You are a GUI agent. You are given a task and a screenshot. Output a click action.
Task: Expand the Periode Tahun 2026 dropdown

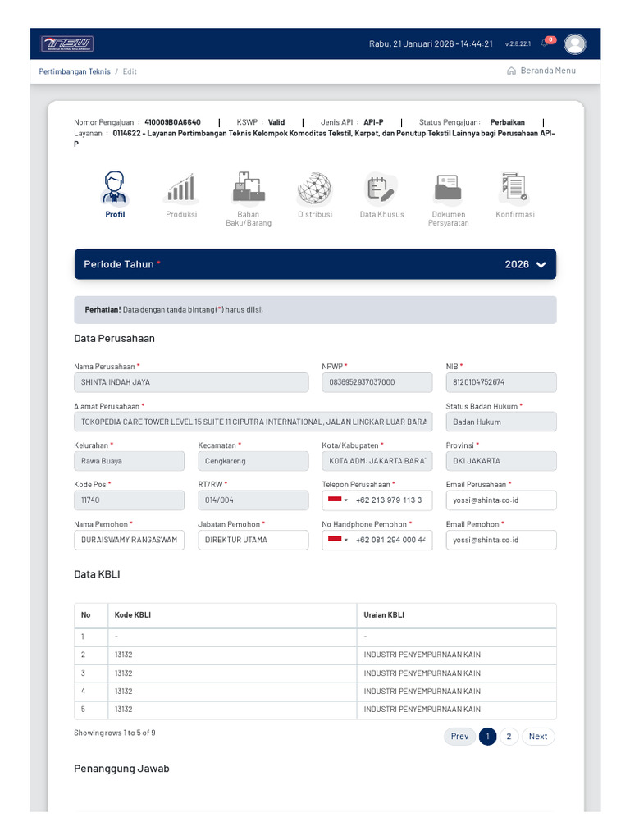point(315,264)
